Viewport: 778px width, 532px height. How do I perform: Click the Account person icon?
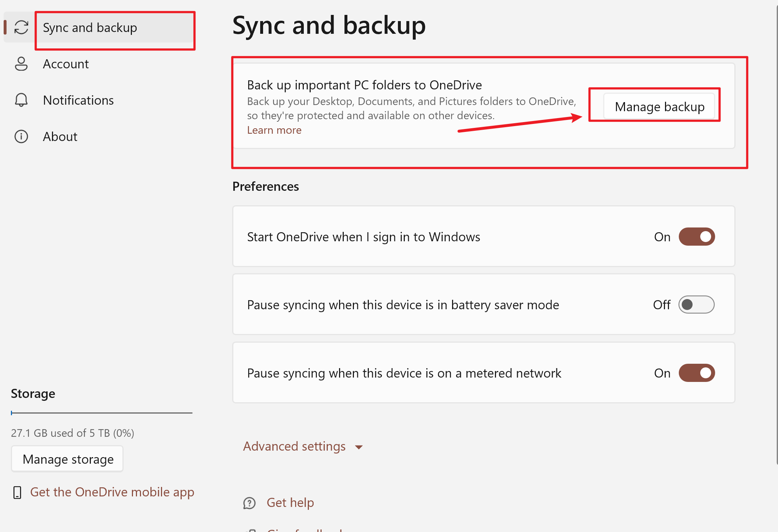pyautogui.click(x=21, y=64)
